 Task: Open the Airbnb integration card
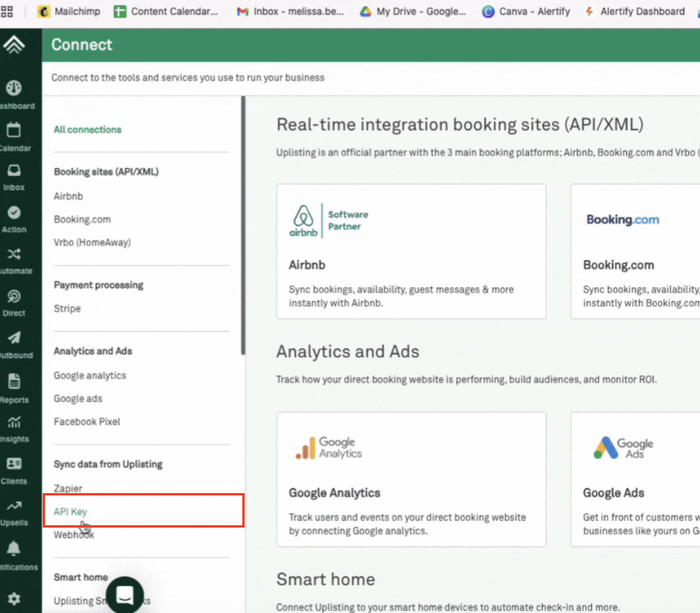pos(411,252)
